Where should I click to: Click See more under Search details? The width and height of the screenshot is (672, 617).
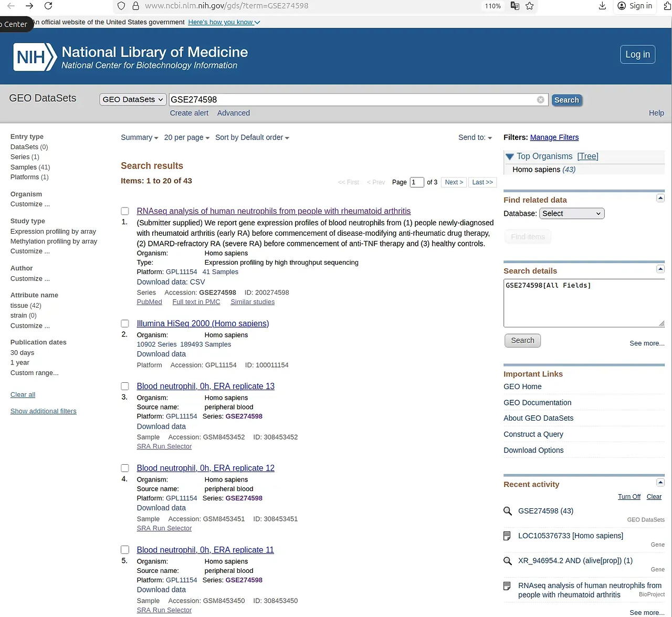tap(647, 343)
